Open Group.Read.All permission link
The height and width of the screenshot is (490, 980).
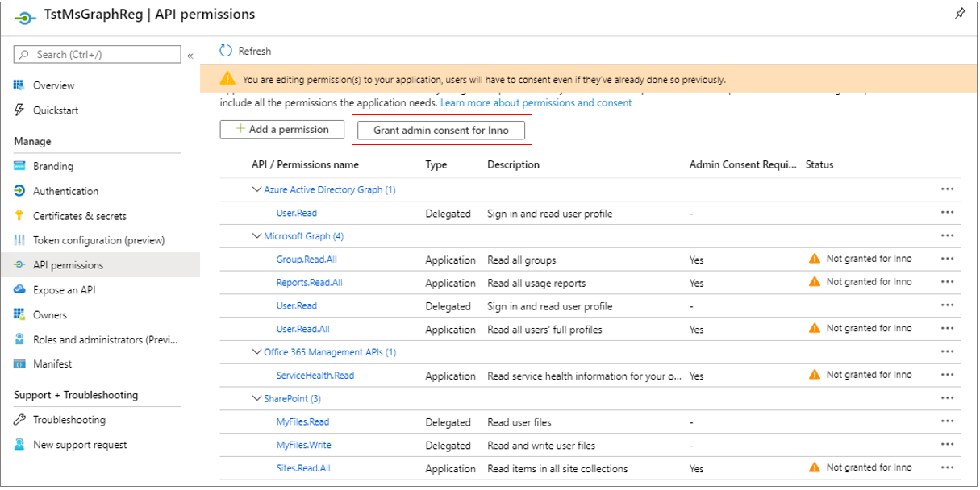[x=307, y=260]
